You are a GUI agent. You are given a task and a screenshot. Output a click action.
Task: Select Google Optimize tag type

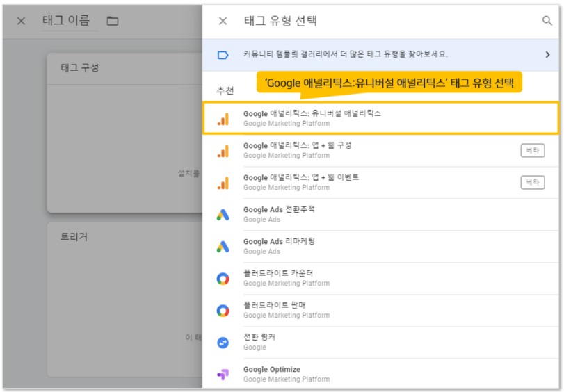tap(380, 374)
